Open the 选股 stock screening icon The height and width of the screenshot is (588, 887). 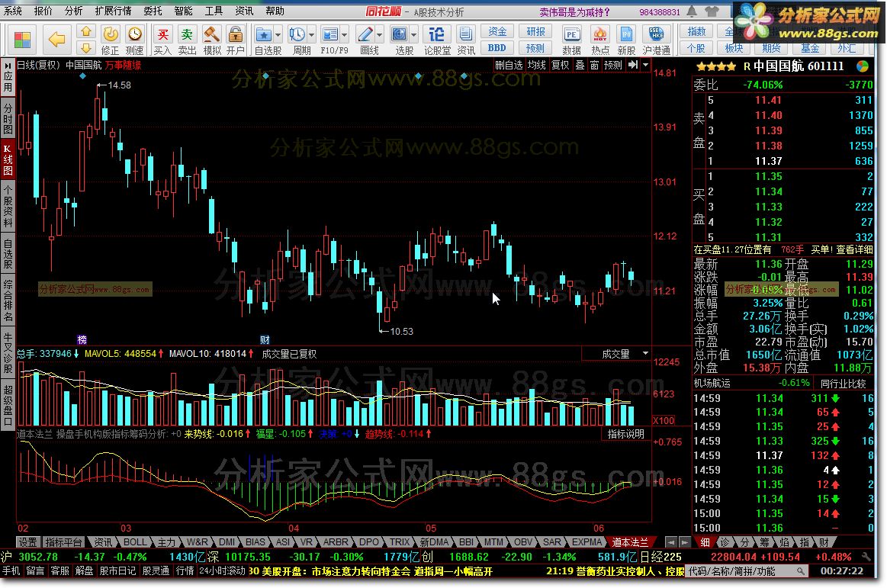pyautogui.click(x=400, y=35)
